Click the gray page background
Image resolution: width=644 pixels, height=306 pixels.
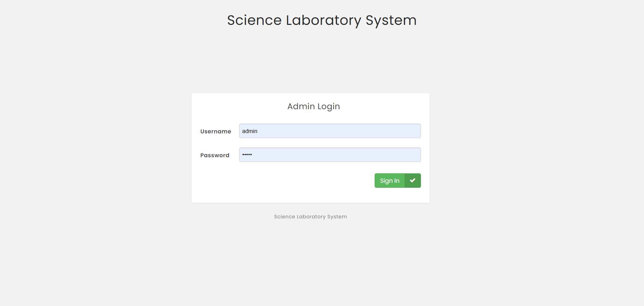pyautogui.click(x=101, y=252)
